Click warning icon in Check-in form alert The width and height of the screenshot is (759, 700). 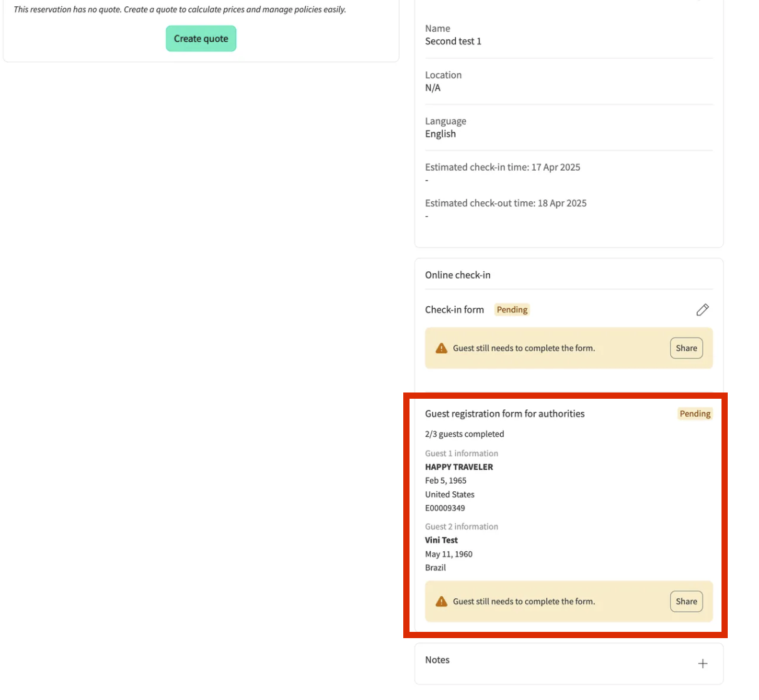pyautogui.click(x=441, y=349)
